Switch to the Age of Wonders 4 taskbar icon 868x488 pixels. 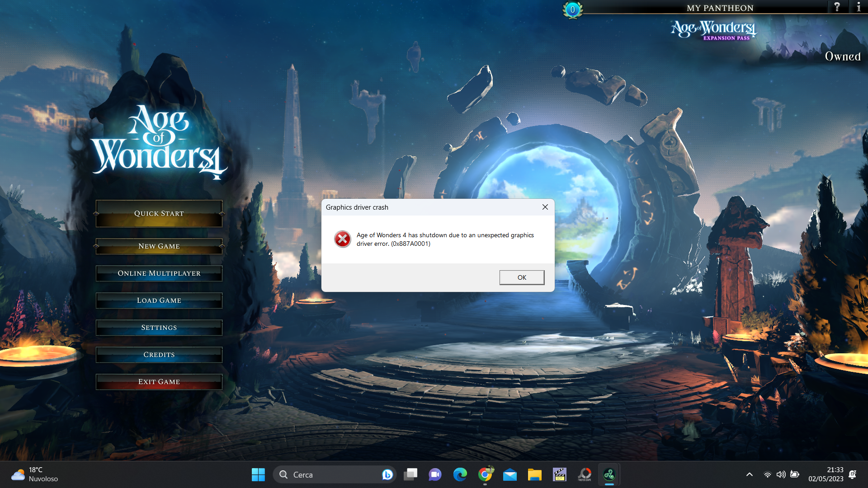(x=609, y=474)
